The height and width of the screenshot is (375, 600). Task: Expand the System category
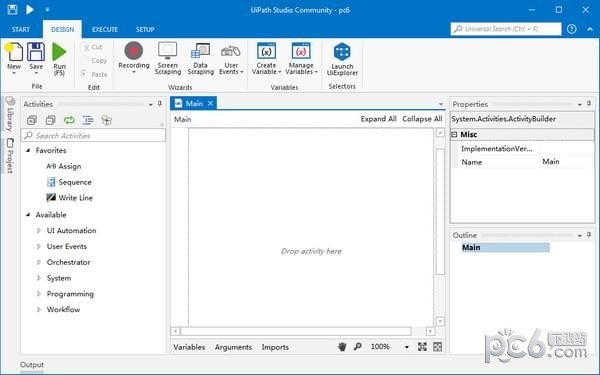click(x=39, y=278)
